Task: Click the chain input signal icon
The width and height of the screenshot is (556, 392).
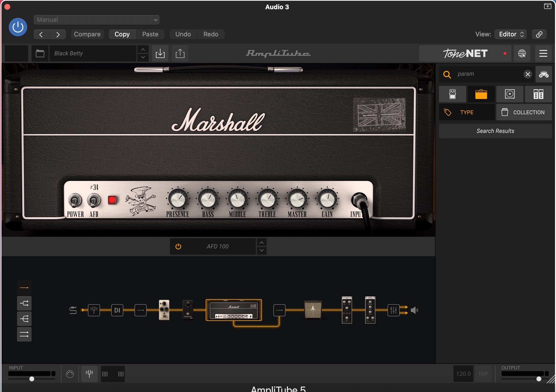Action: [x=73, y=310]
